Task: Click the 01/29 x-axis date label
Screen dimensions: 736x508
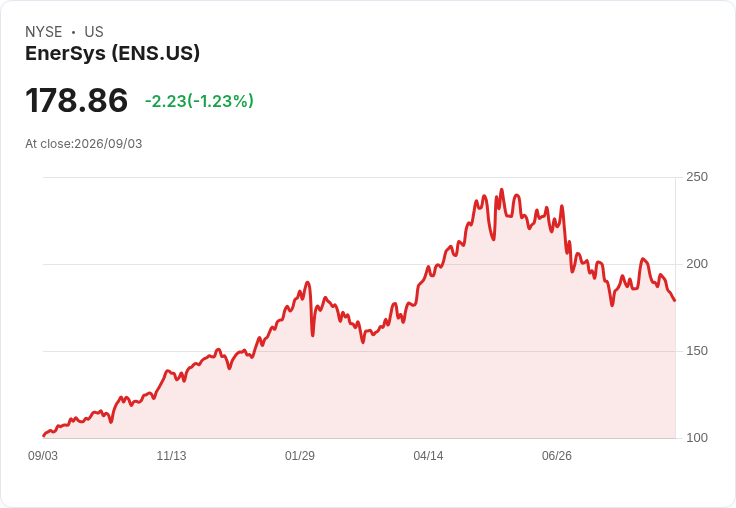Action: pyautogui.click(x=299, y=456)
